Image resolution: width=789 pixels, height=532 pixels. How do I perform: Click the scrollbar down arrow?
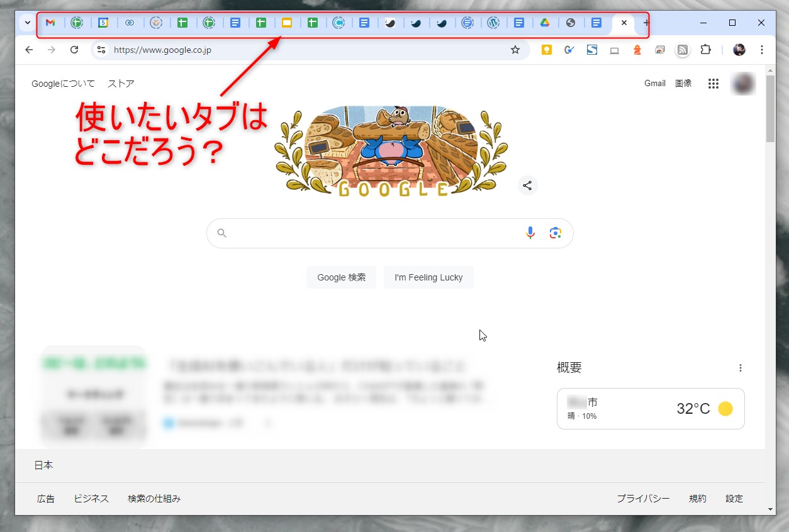click(771, 509)
